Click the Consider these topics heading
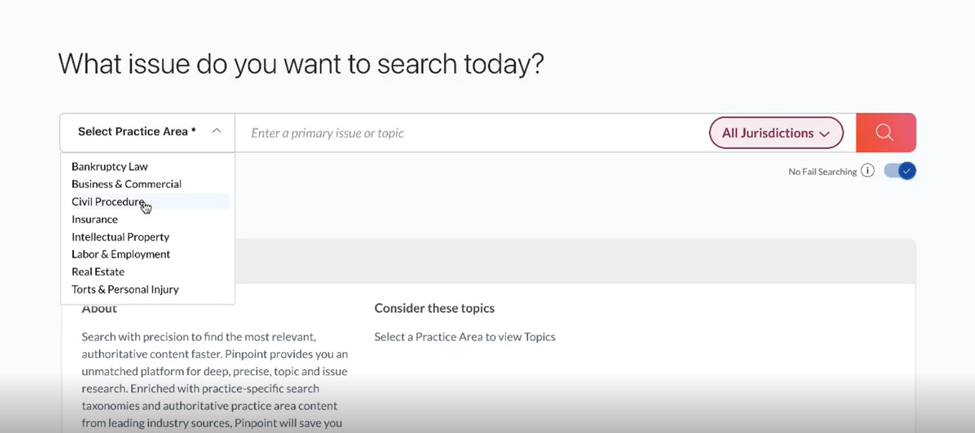The width and height of the screenshot is (975, 433). tap(434, 309)
